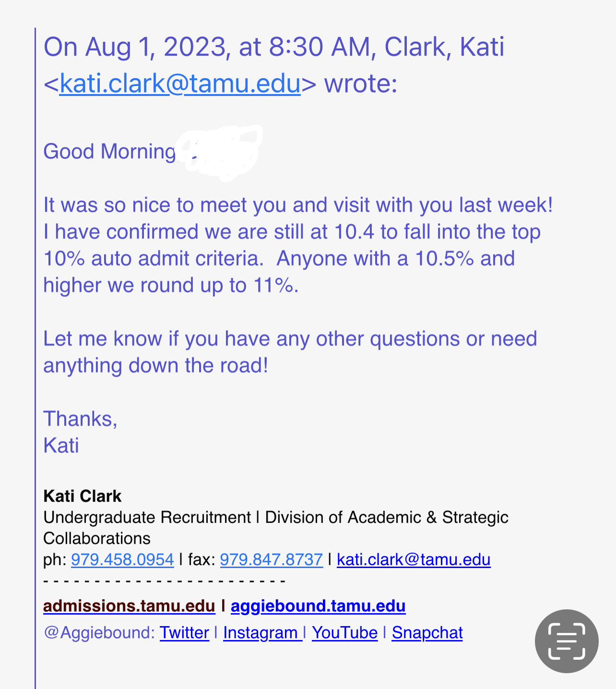Tap fax number 979.847.8737
Viewport: 616px width, 689px height.
(x=271, y=559)
